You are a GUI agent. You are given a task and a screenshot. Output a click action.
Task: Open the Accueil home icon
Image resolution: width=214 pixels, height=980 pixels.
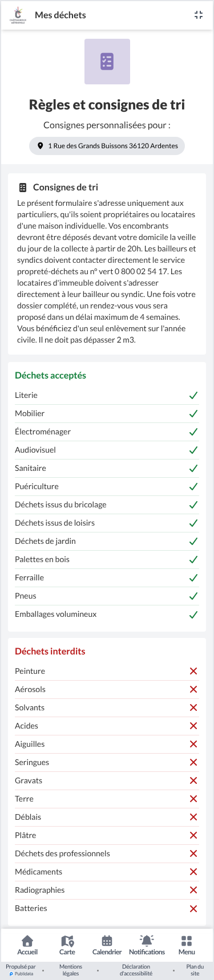point(27,941)
